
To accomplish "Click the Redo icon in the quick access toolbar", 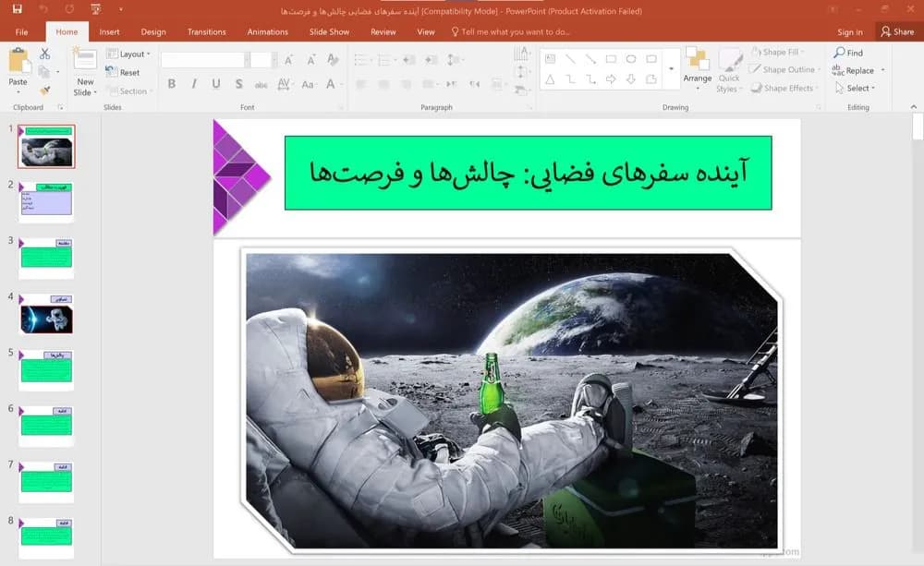I will (69, 9).
